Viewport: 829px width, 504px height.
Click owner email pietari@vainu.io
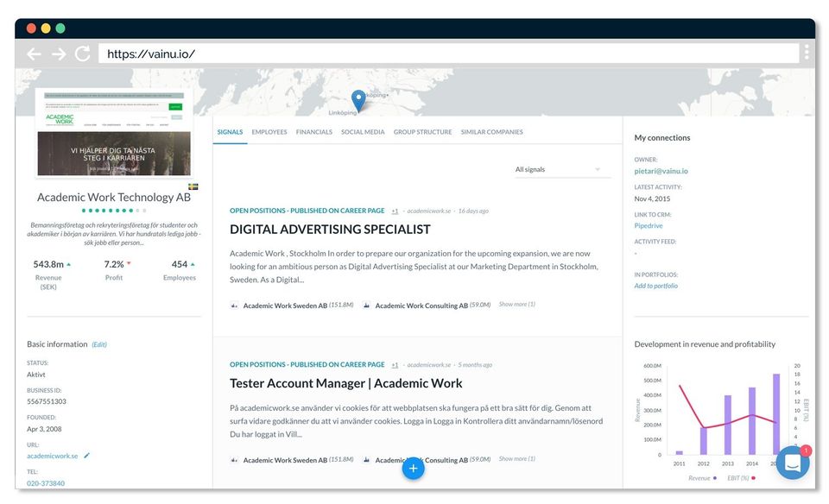[x=661, y=171]
